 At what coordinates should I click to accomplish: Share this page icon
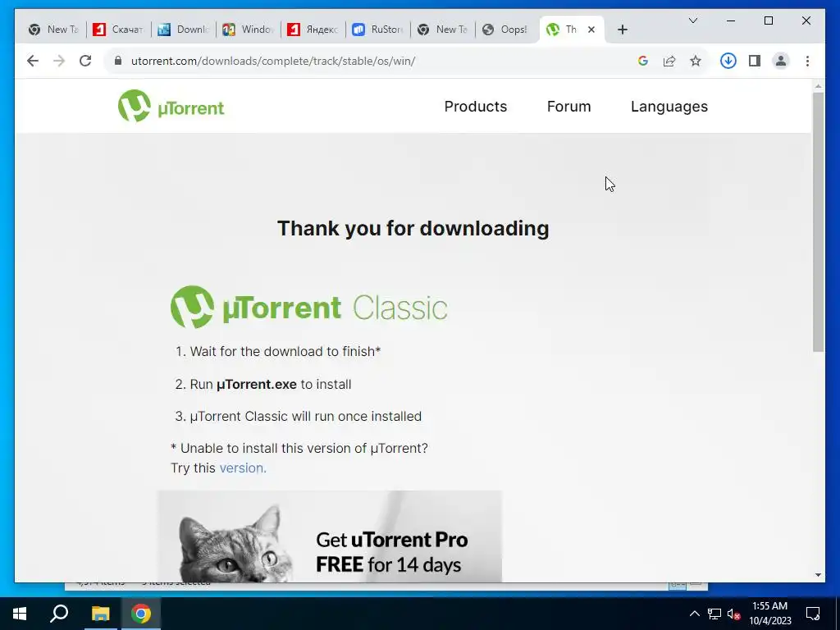point(669,61)
